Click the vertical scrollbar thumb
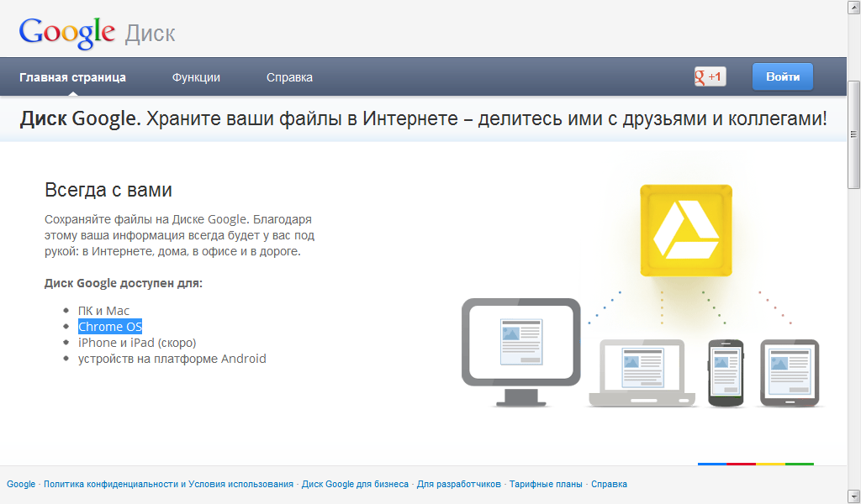This screenshot has height=504, width=861. click(x=854, y=134)
